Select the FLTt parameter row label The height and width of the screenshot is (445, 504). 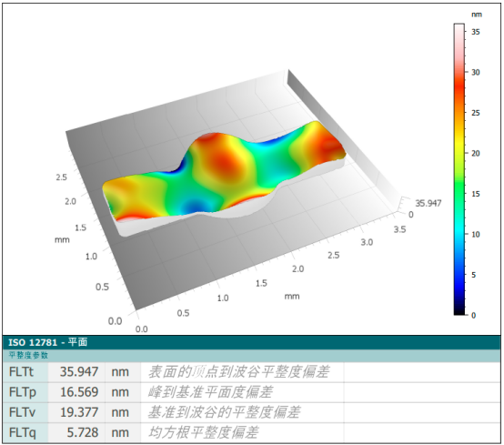point(21,371)
